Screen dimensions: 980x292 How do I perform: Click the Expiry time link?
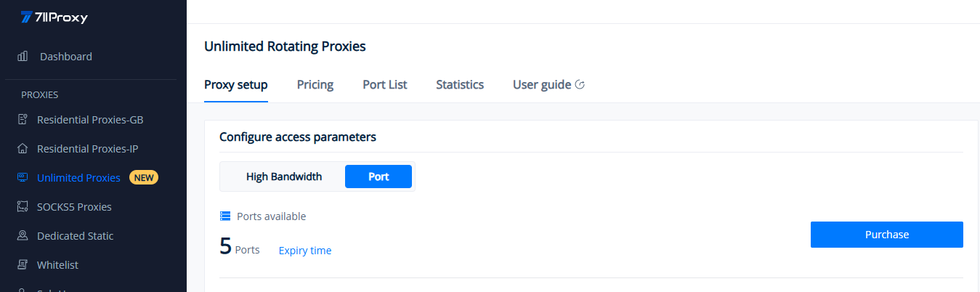[x=305, y=251]
